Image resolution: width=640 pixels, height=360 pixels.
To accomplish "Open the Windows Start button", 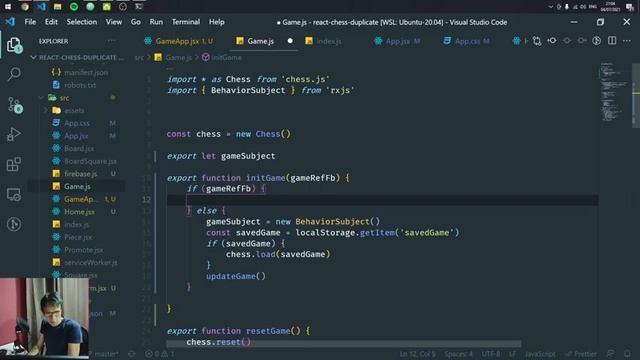I will 8,7.
